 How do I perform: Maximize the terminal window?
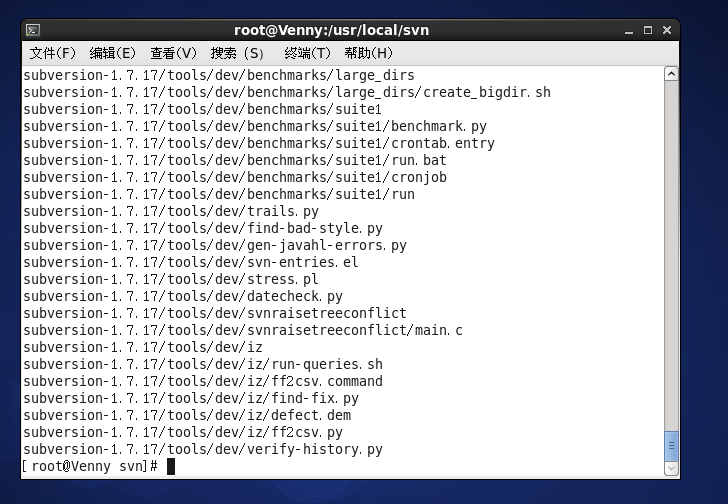(x=648, y=30)
